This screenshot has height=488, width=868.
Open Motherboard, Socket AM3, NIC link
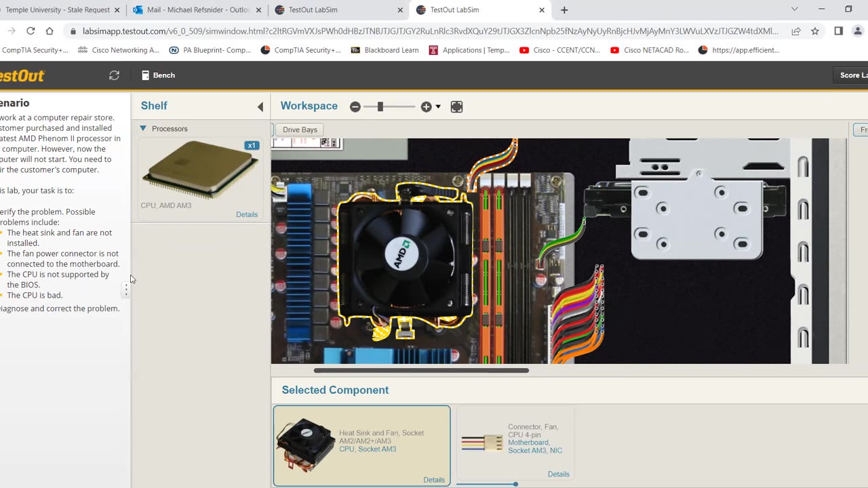tap(535, 447)
